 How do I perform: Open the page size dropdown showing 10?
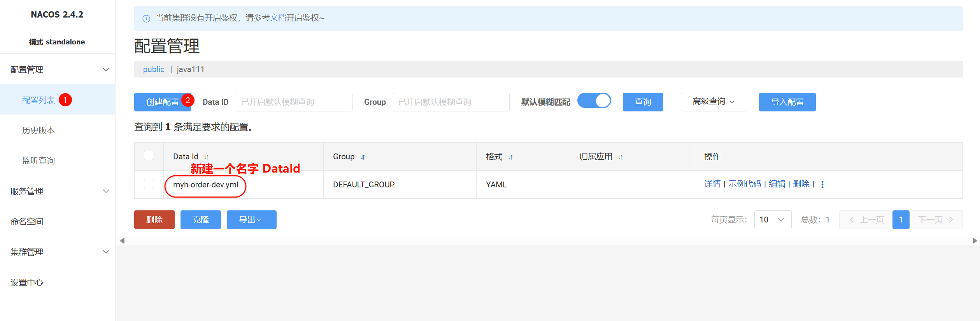(772, 220)
